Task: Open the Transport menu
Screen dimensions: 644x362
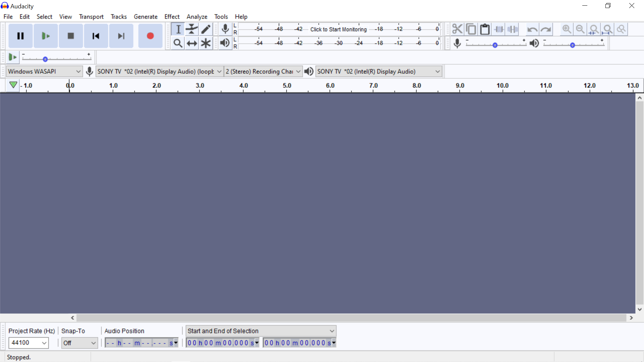Action: (x=91, y=16)
